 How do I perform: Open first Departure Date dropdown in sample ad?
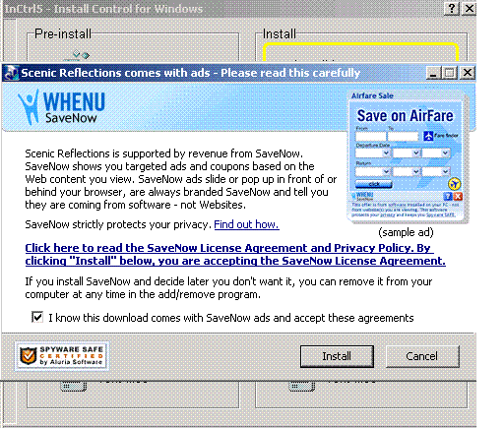tap(373, 153)
